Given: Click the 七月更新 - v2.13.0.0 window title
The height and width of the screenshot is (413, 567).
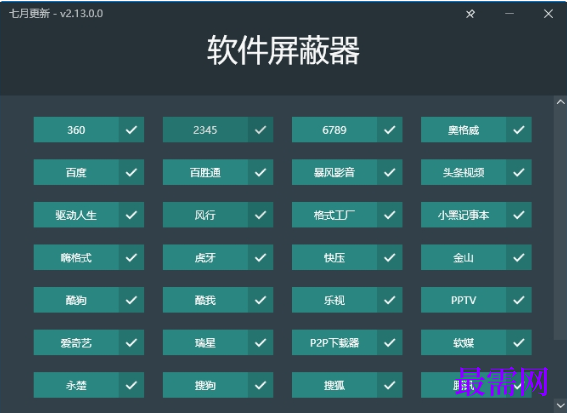Looking at the screenshot, I should (56, 13).
